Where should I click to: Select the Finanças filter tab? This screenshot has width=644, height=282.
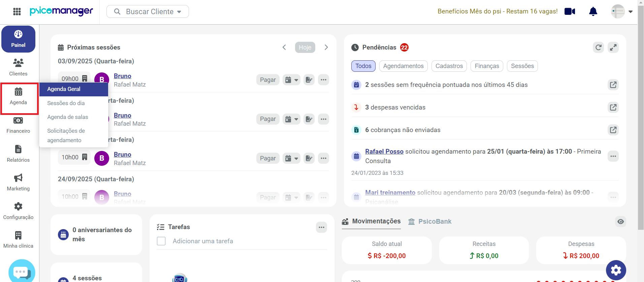(487, 66)
